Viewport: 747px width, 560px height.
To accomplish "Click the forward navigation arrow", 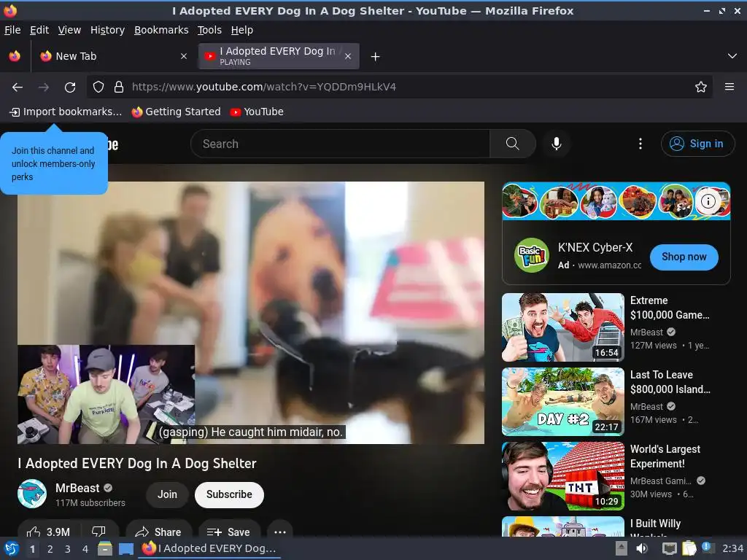I will click(43, 87).
